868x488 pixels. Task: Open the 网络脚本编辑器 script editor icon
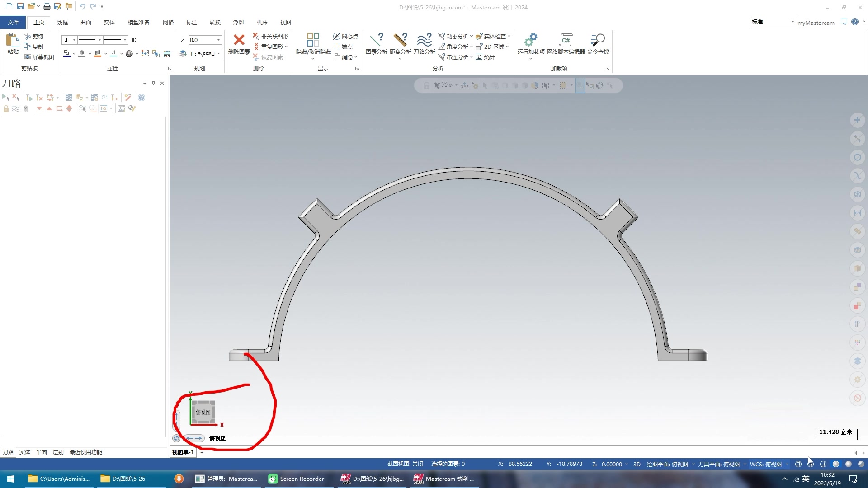[x=566, y=41]
